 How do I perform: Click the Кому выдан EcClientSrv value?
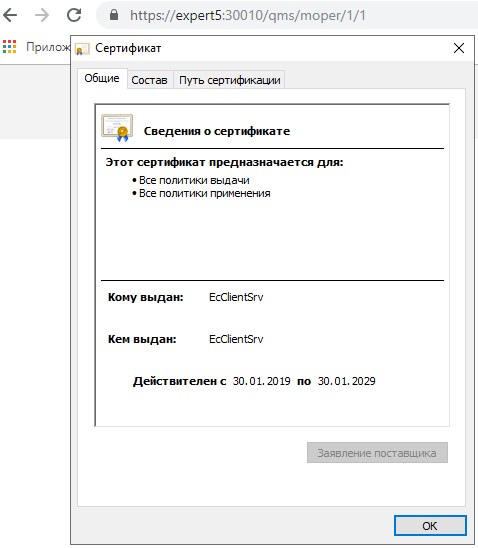tap(236, 297)
